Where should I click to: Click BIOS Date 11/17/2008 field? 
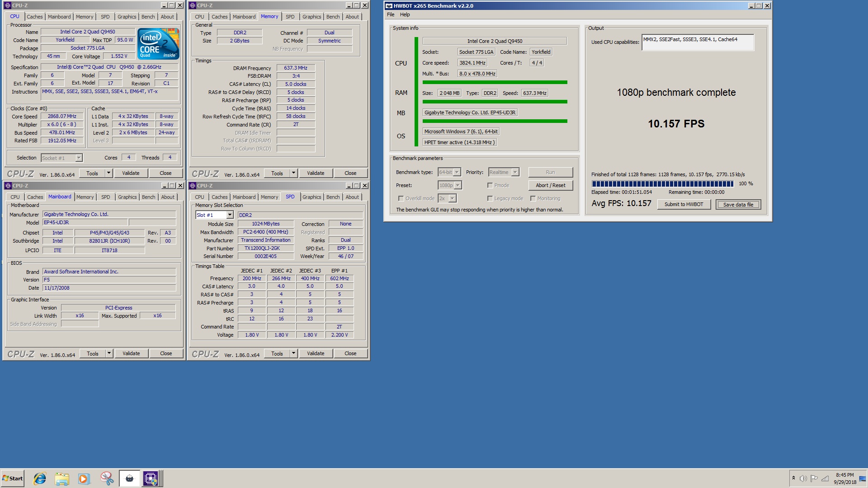coord(109,288)
